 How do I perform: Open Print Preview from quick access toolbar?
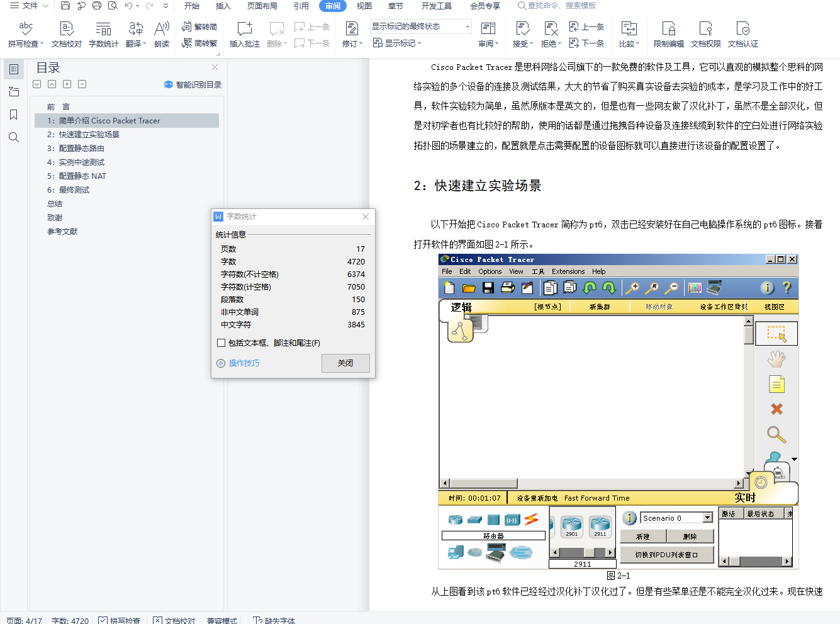(113, 6)
